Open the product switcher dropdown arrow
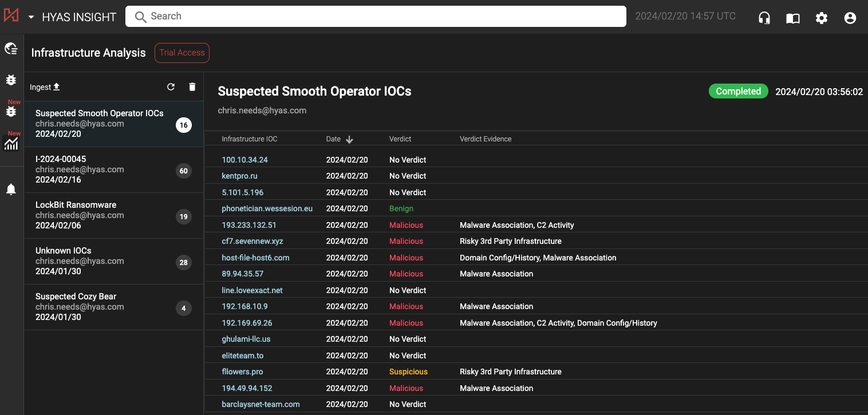868x415 pixels. point(31,17)
